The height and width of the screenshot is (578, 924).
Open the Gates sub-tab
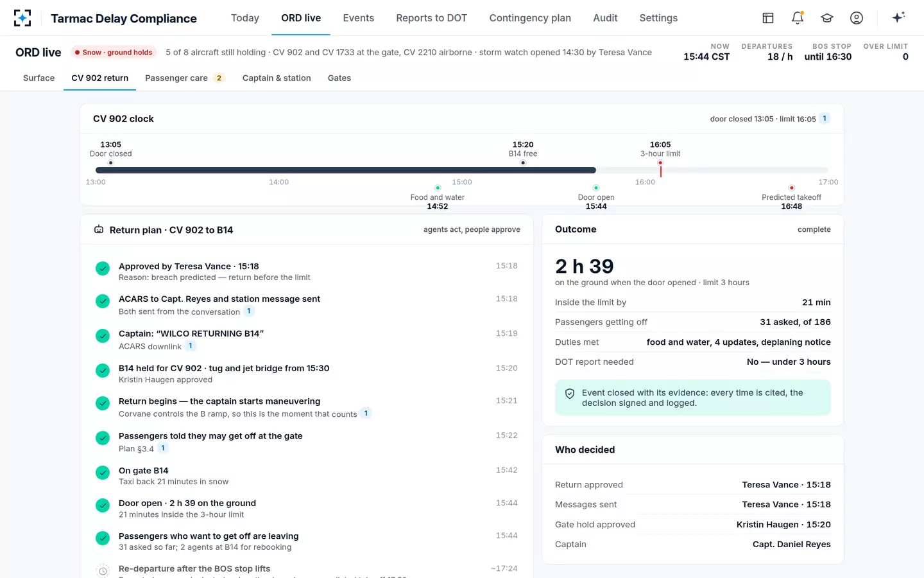339,78
